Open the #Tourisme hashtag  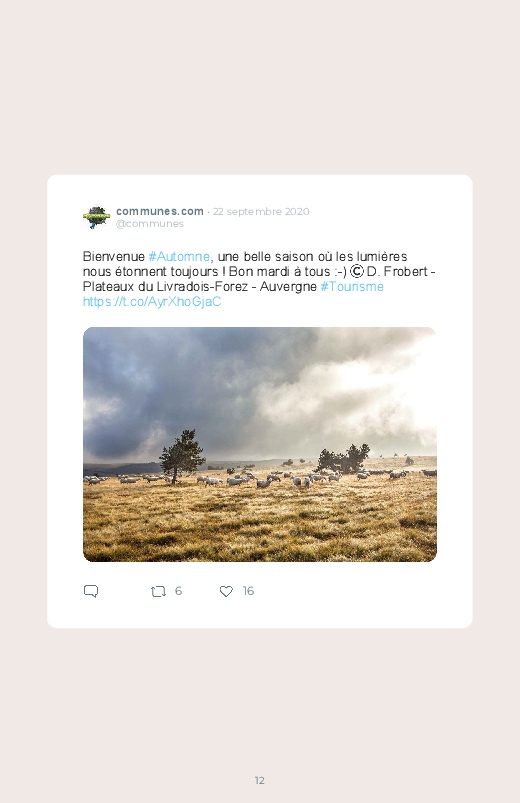352,286
